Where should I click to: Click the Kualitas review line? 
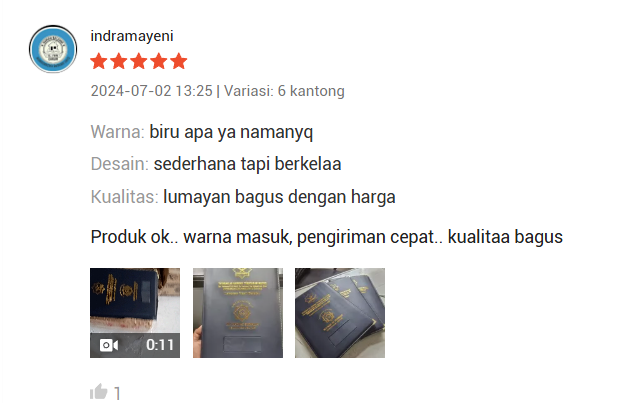243,197
